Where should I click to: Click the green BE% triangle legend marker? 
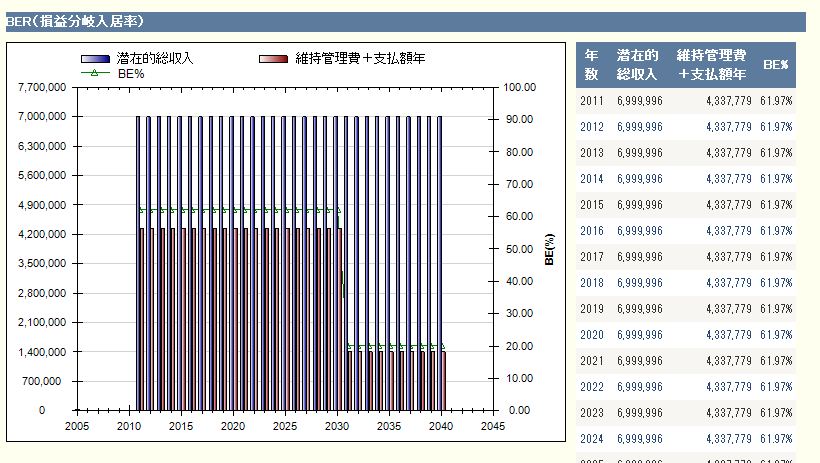[x=95, y=73]
